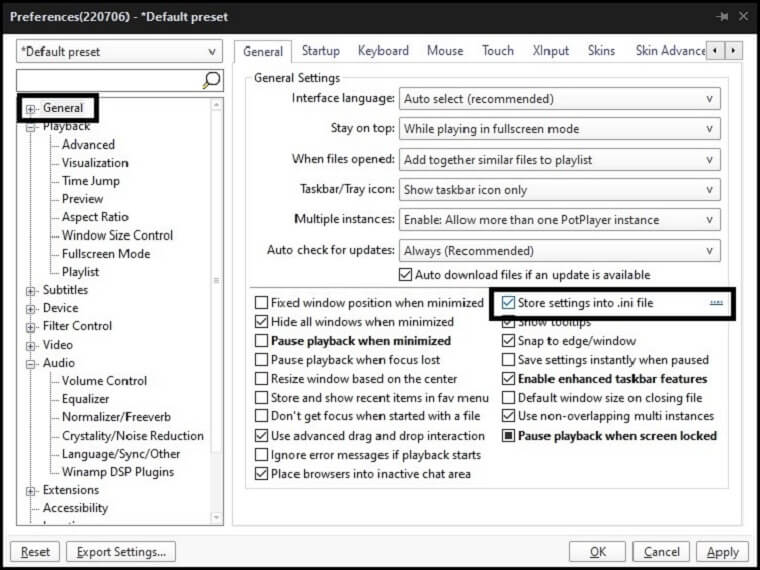Image resolution: width=760 pixels, height=570 pixels.
Task: Select Window Size Control item
Action: click(x=117, y=236)
